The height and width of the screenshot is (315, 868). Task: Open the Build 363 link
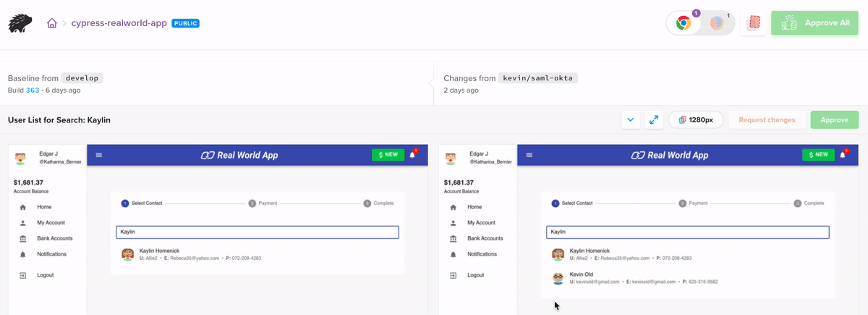click(x=32, y=91)
